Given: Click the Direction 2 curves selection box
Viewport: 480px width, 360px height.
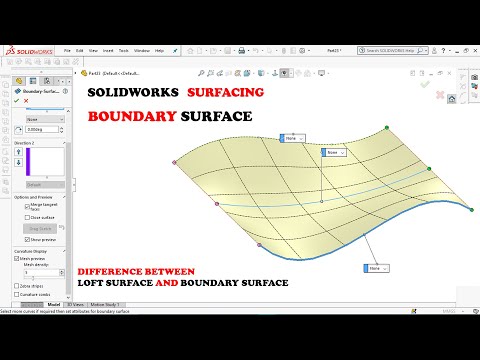Looking at the screenshot, I should (x=45, y=162).
